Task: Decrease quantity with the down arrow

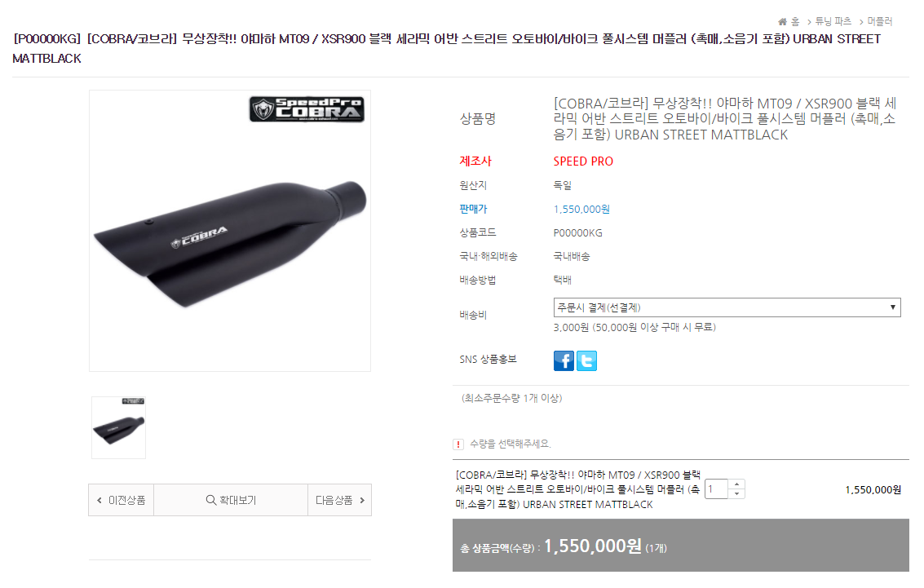Action: point(736,493)
